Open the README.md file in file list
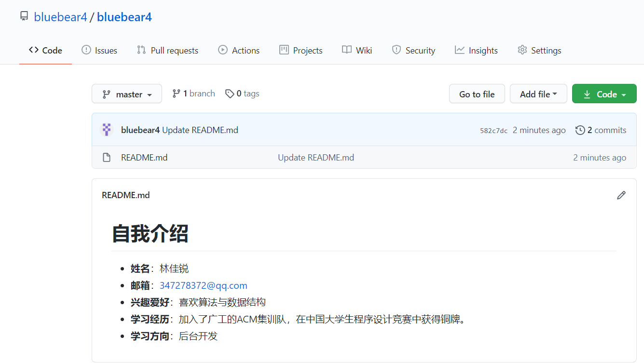Screen dimensions: 644x363 click(144, 158)
